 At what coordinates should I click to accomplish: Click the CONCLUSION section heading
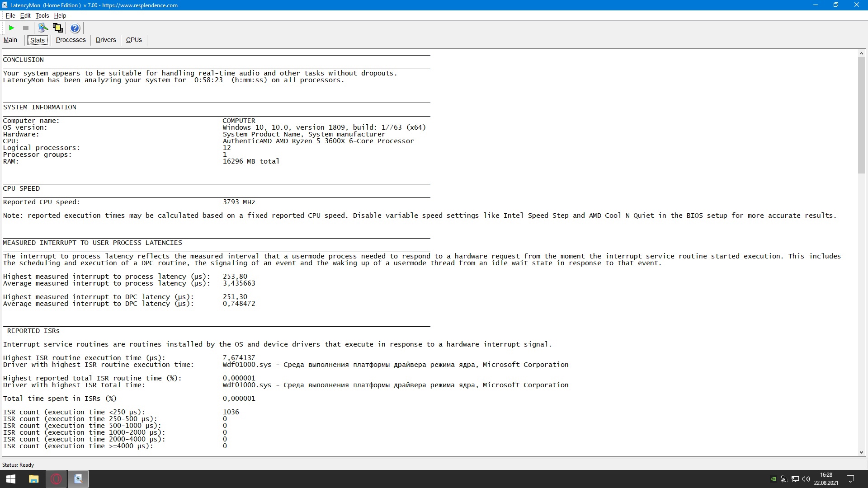point(24,60)
